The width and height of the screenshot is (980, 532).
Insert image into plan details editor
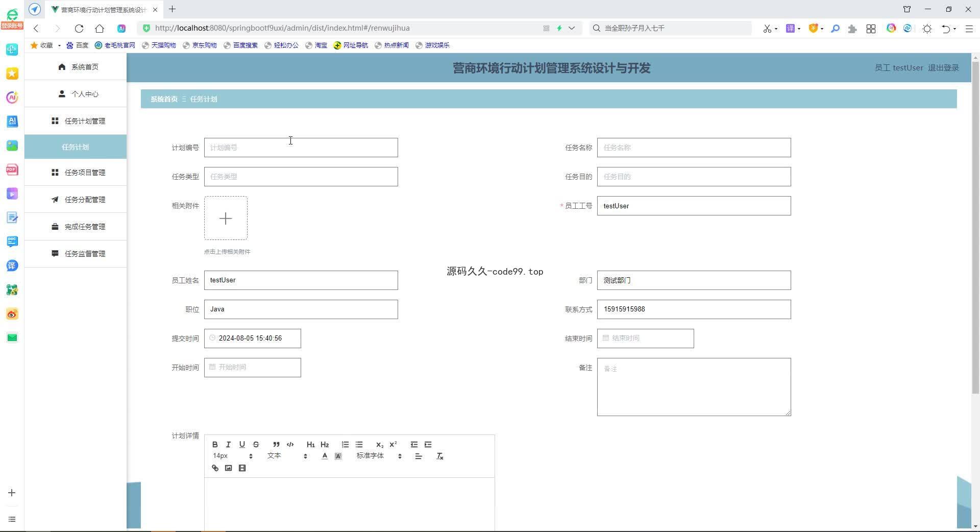228,468
